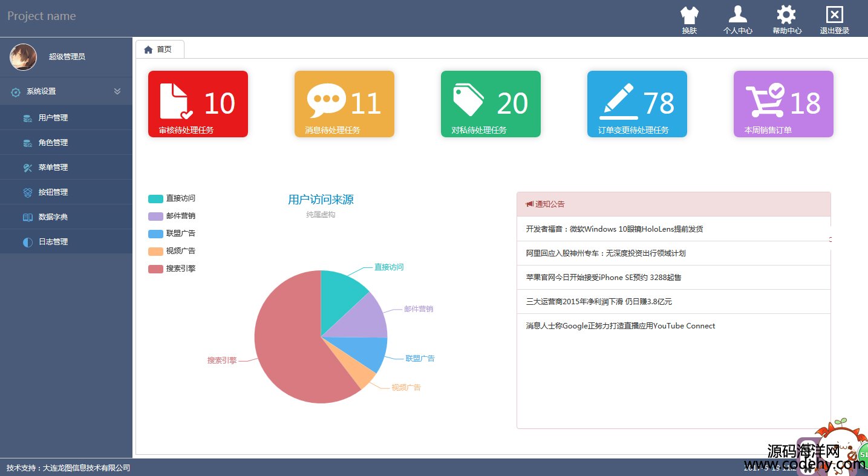
Task: Collapse the 系统设置 menu chevron
Action: pos(117,91)
